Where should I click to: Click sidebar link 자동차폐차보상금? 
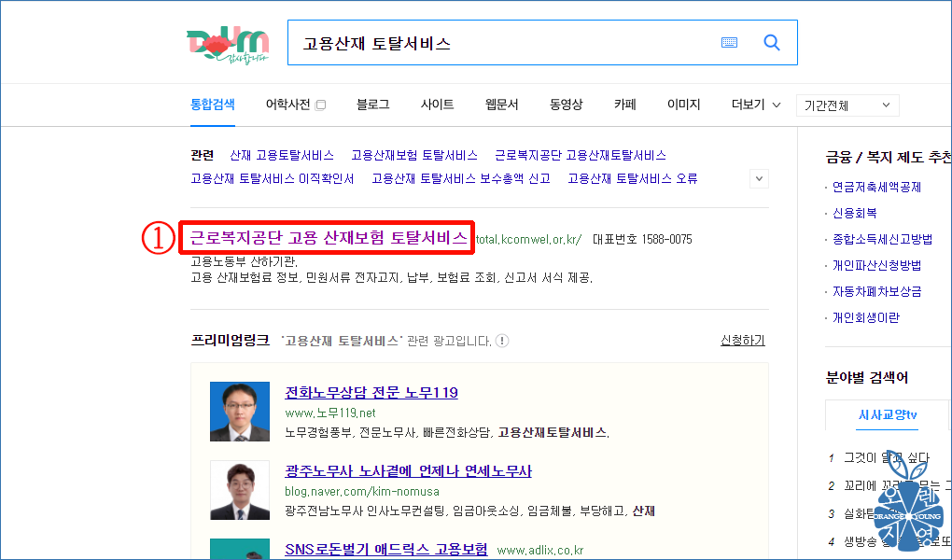click(876, 291)
